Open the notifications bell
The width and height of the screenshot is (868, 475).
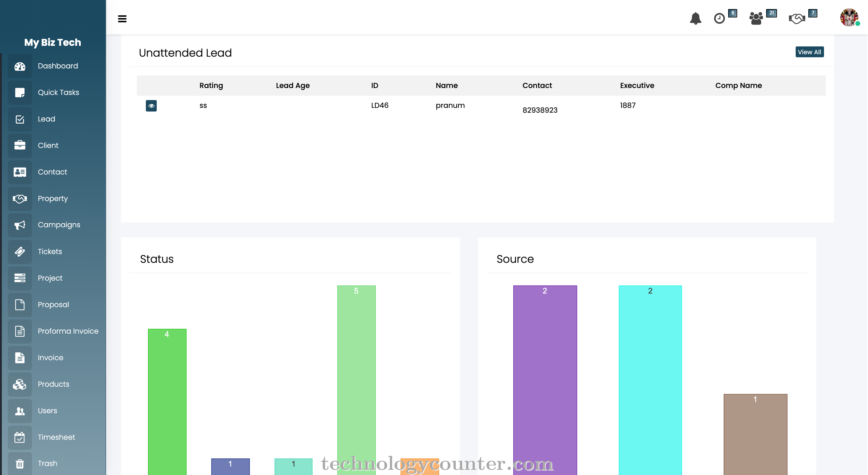[x=696, y=18]
